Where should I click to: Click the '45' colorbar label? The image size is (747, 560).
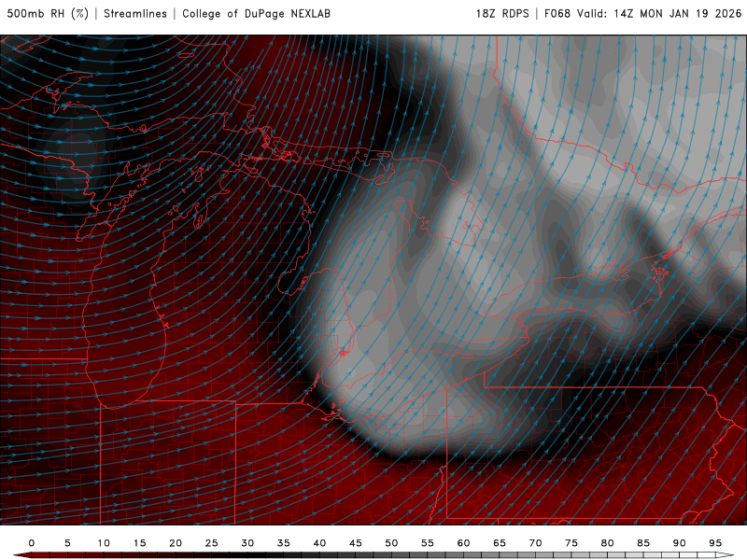pyautogui.click(x=356, y=543)
